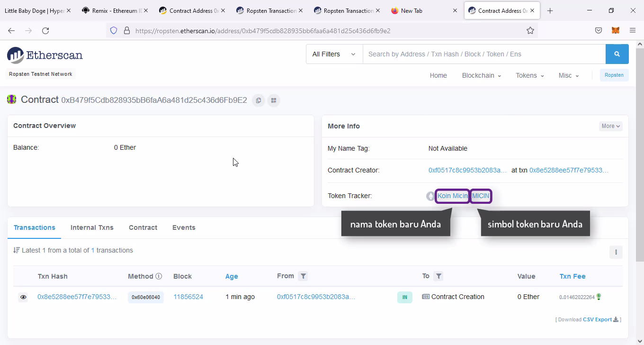Open the All Filters dropdown
Screen dimensions: 644x345
pos(334,54)
